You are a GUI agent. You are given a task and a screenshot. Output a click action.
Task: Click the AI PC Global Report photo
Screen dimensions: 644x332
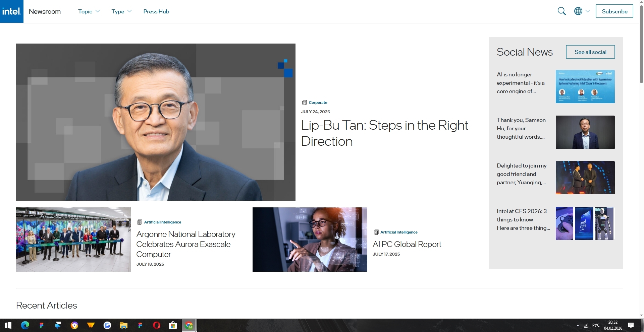310,240
